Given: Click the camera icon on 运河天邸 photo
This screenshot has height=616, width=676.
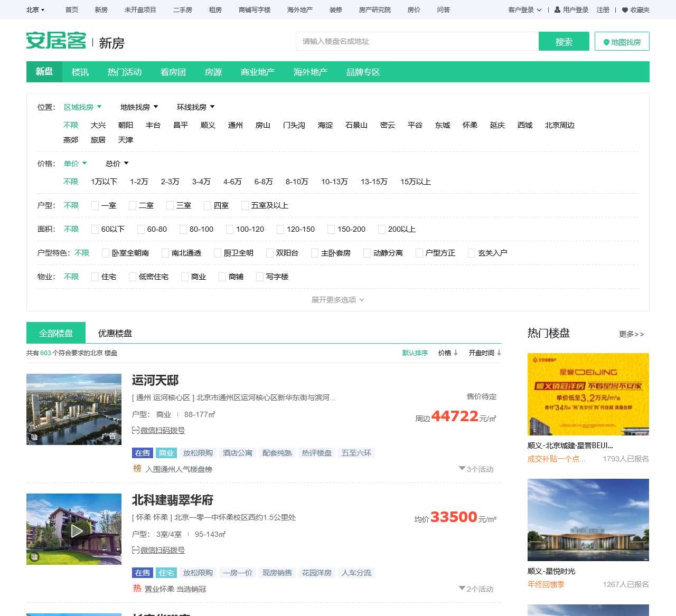Looking at the screenshot, I should point(34,437).
